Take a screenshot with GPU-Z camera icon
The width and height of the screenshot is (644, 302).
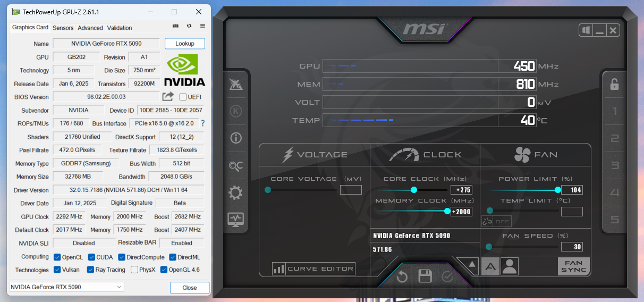[175, 26]
